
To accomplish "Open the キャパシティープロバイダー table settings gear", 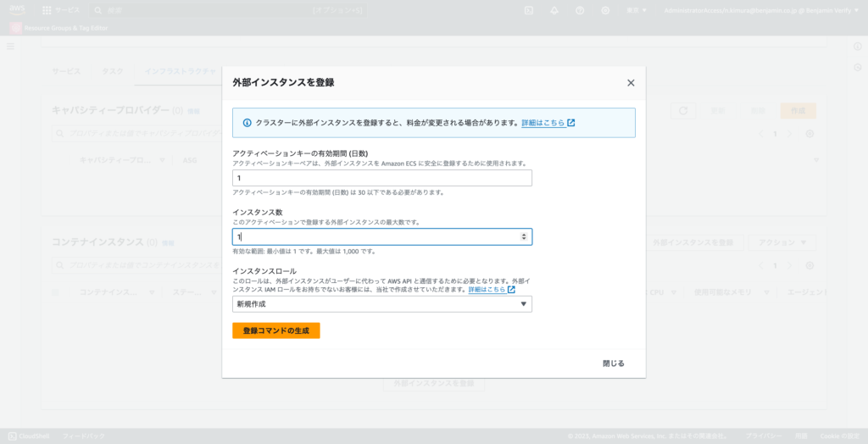I will pyautogui.click(x=810, y=134).
